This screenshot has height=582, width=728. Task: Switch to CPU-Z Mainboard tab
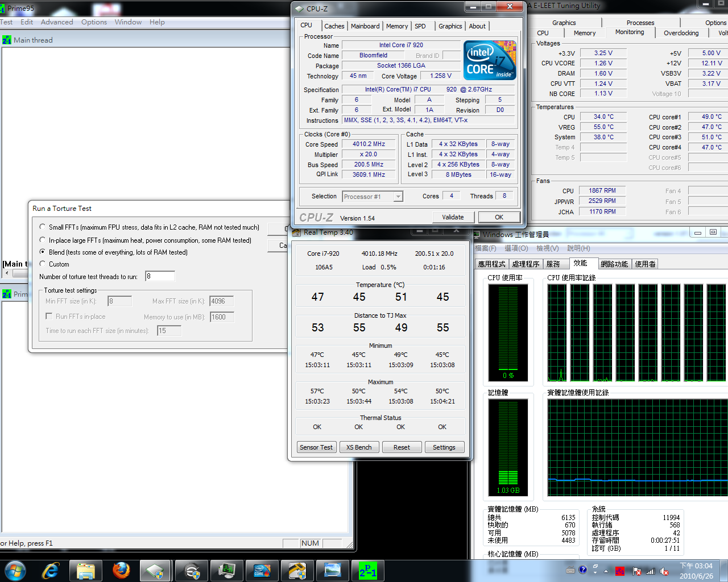click(365, 26)
